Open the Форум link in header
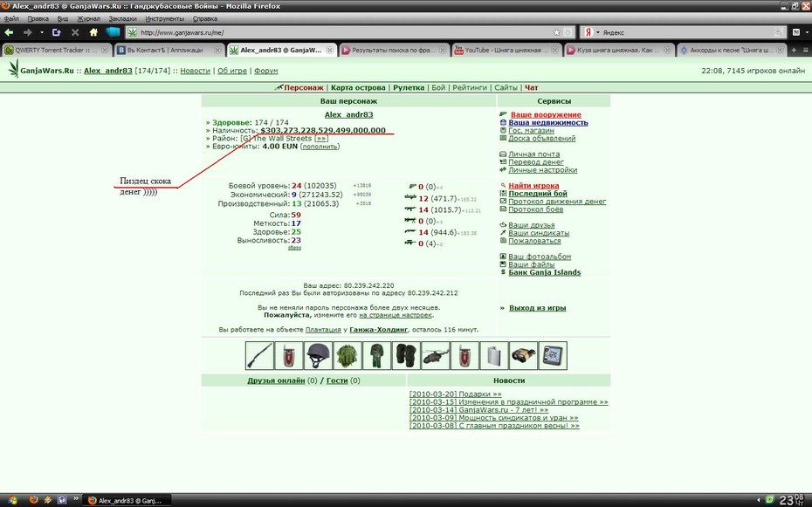 [266, 71]
